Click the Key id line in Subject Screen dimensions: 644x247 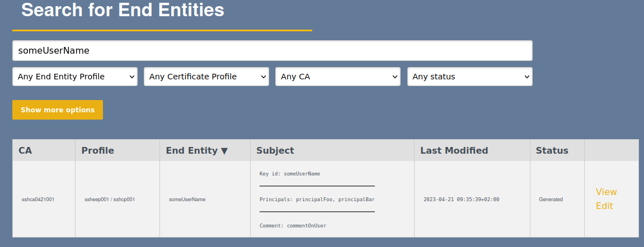[290, 174]
